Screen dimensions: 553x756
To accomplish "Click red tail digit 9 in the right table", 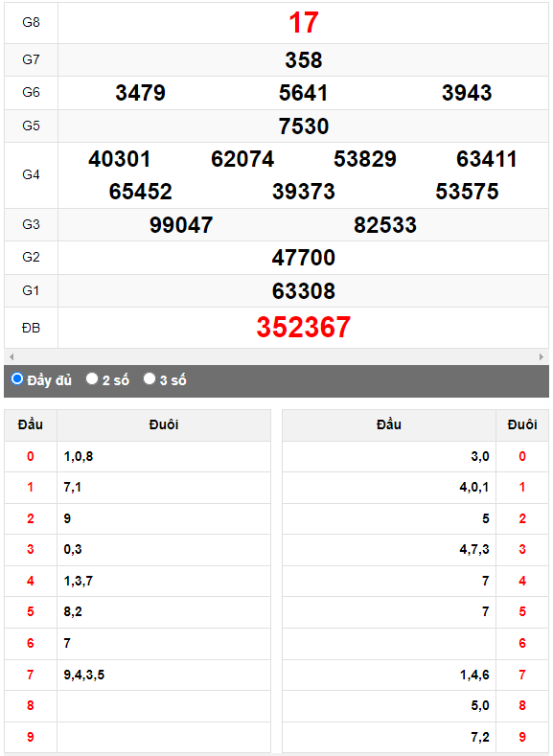I will [522, 737].
